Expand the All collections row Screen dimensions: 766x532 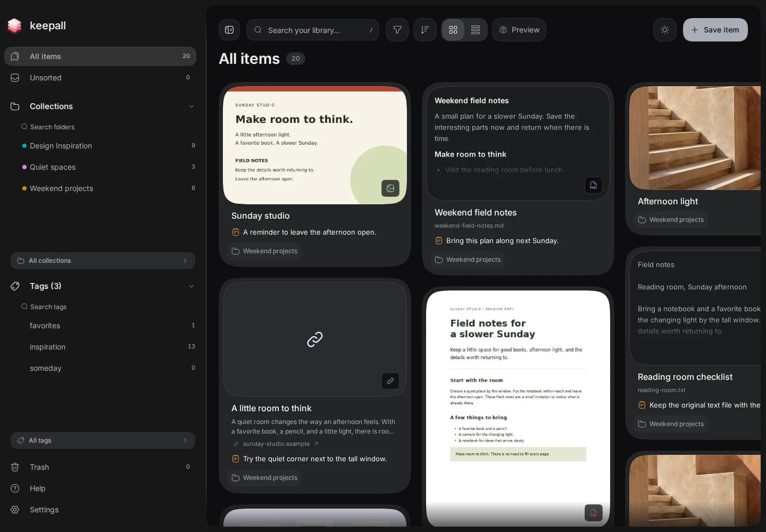click(103, 261)
